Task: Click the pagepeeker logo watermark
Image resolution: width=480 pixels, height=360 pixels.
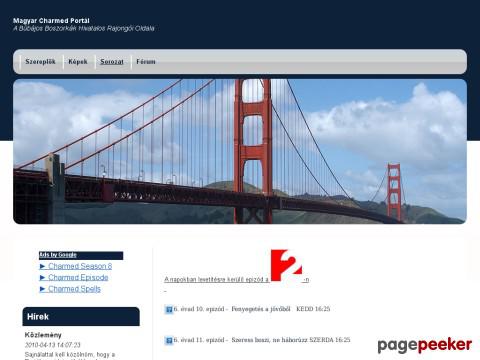Action: point(425,345)
